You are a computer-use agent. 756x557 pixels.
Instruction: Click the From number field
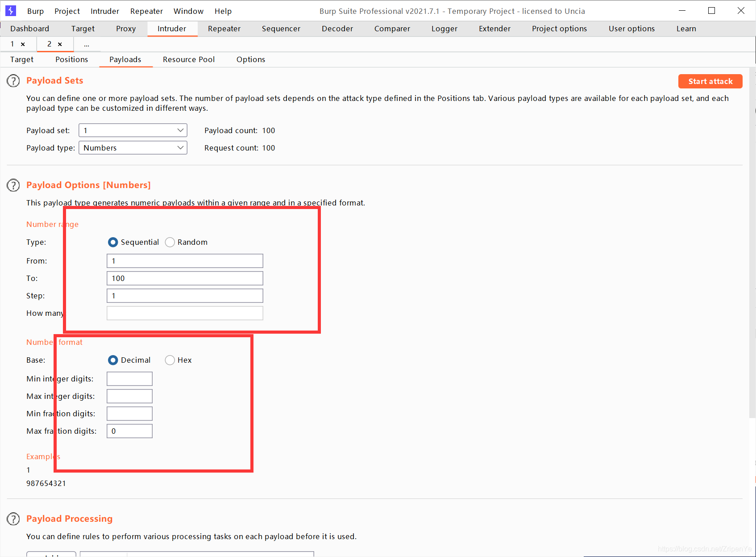(x=185, y=261)
